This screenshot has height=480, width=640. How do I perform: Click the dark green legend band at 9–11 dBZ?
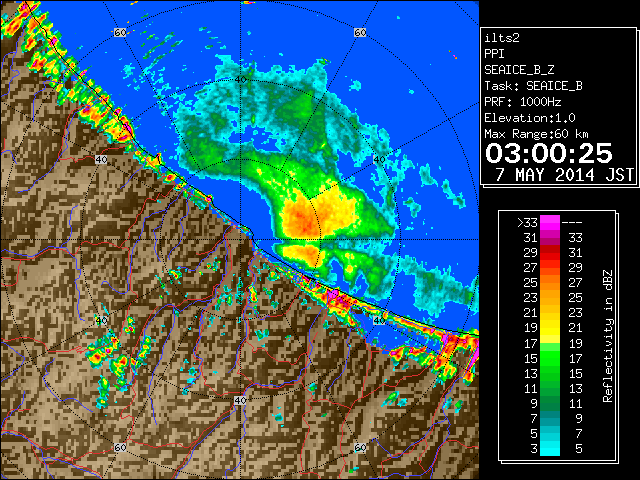(550, 403)
